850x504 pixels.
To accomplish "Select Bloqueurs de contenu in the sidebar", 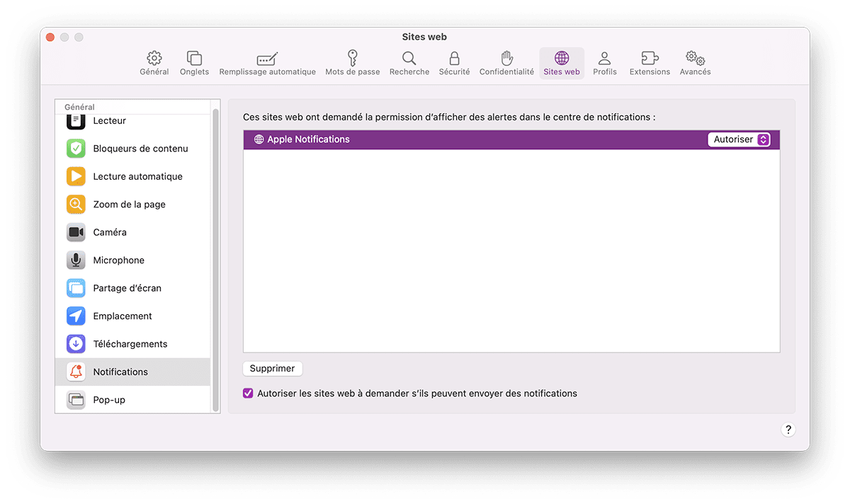I will coord(140,149).
